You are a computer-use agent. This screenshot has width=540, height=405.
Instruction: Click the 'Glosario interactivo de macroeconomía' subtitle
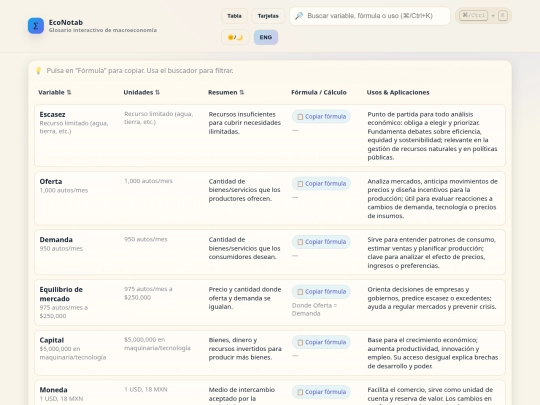click(x=103, y=30)
